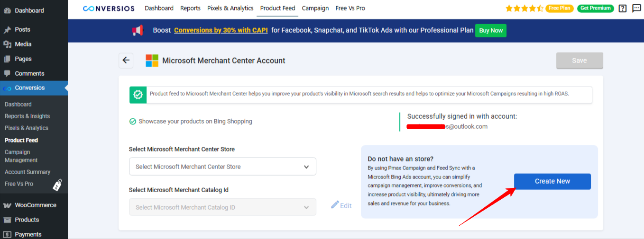Click 'Select Microsoft Merchant Center Store' label

pos(182,149)
